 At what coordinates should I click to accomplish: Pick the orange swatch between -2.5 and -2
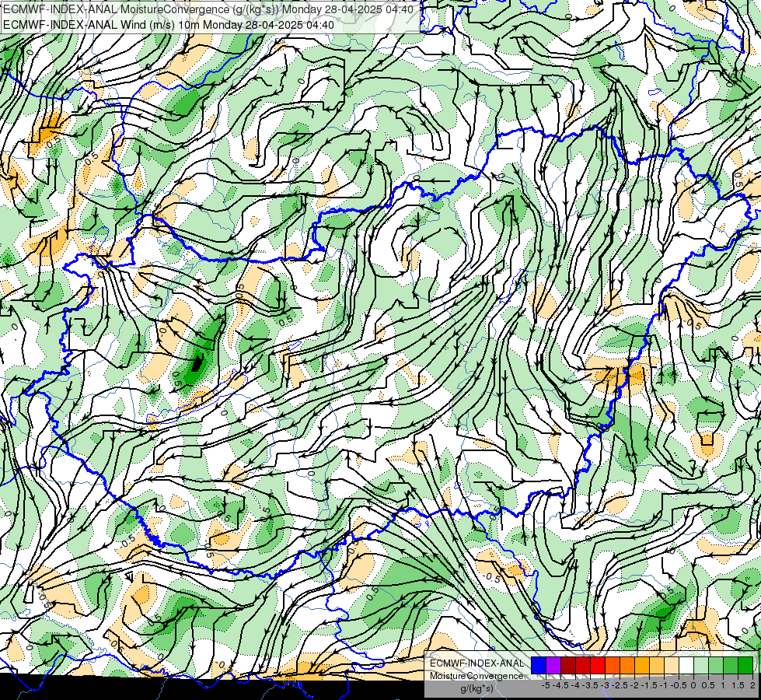click(x=627, y=666)
